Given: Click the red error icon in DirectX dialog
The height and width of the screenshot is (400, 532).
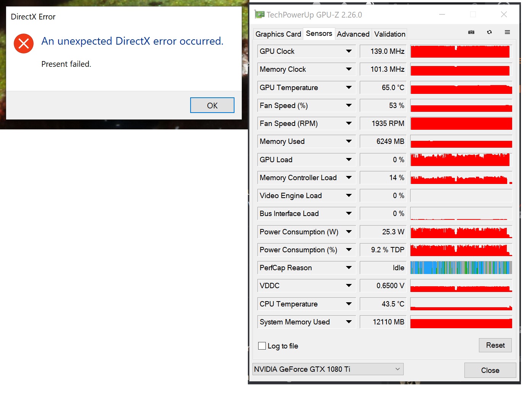Looking at the screenshot, I should [x=24, y=44].
